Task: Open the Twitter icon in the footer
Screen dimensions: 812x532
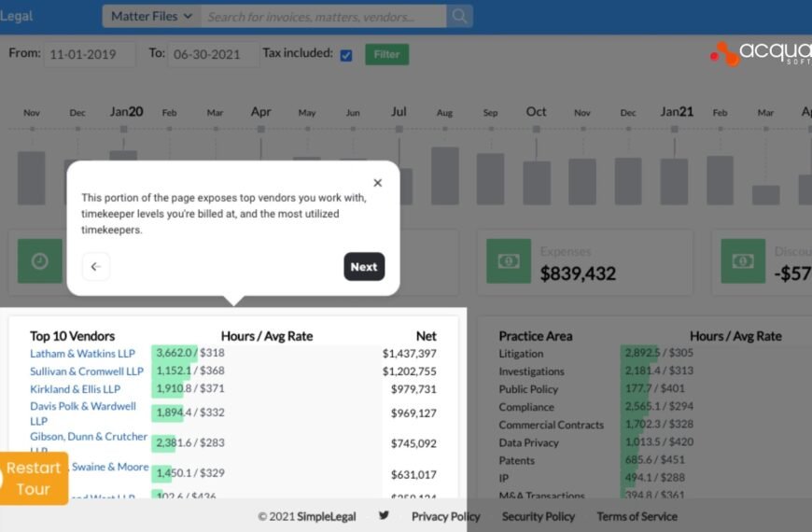Action: (x=384, y=515)
